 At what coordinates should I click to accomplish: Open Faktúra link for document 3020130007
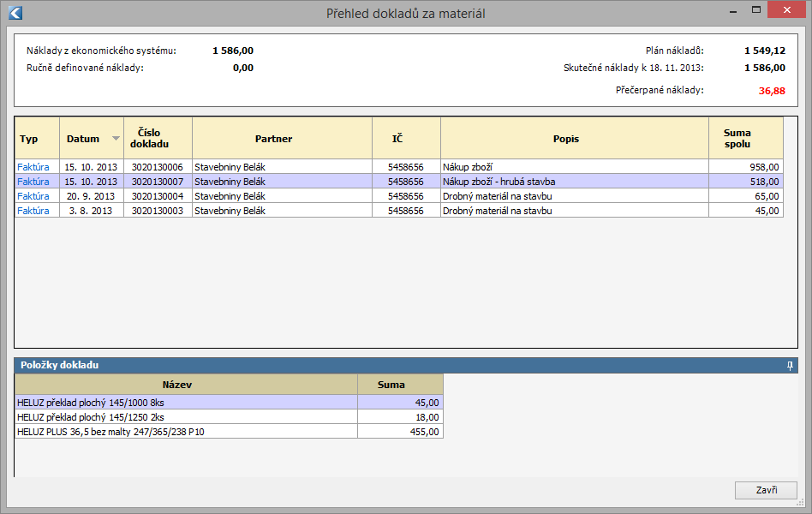click(x=33, y=182)
